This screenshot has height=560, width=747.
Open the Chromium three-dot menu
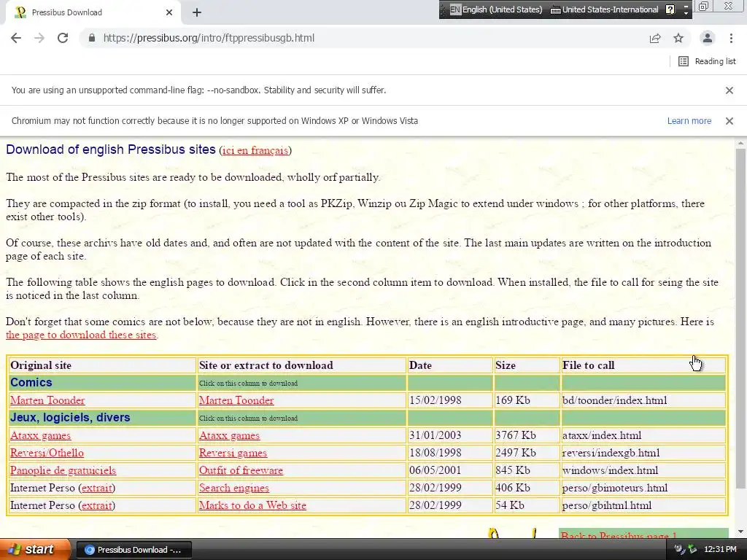(731, 38)
